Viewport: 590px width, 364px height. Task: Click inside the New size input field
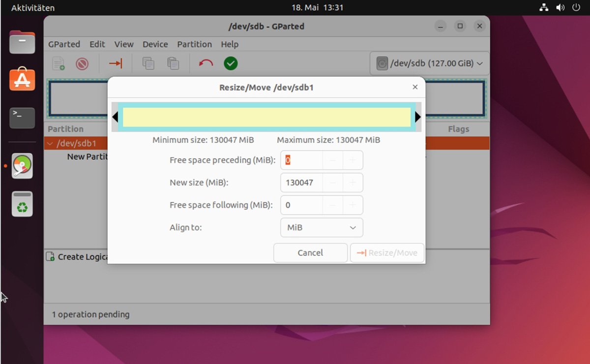coord(301,182)
